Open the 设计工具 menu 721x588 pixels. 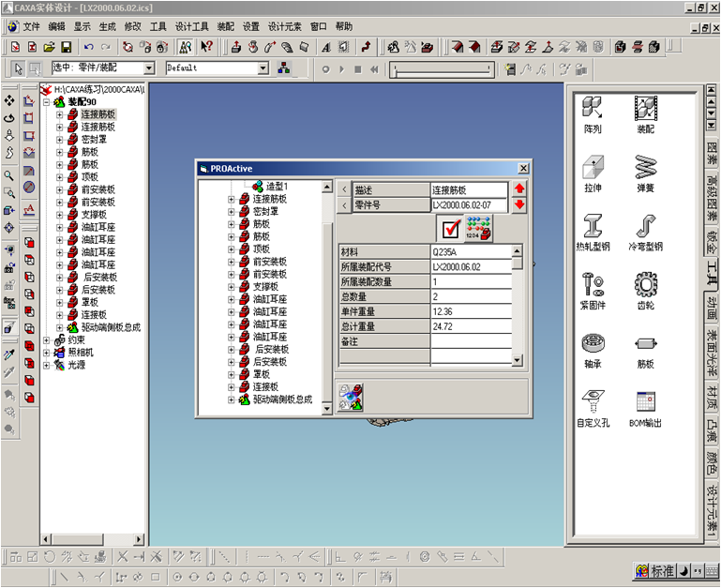click(192, 26)
